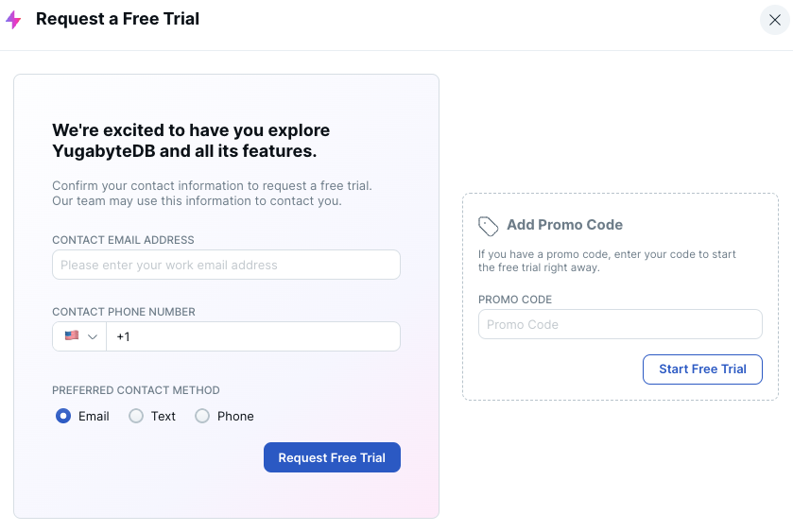Click the Email radio option label text

[x=94, y=416]
